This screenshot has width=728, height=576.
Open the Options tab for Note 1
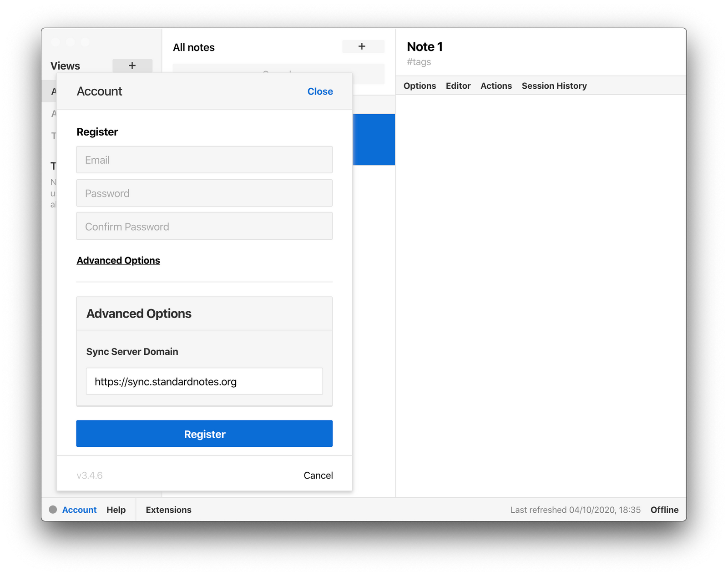click(419, 86)
